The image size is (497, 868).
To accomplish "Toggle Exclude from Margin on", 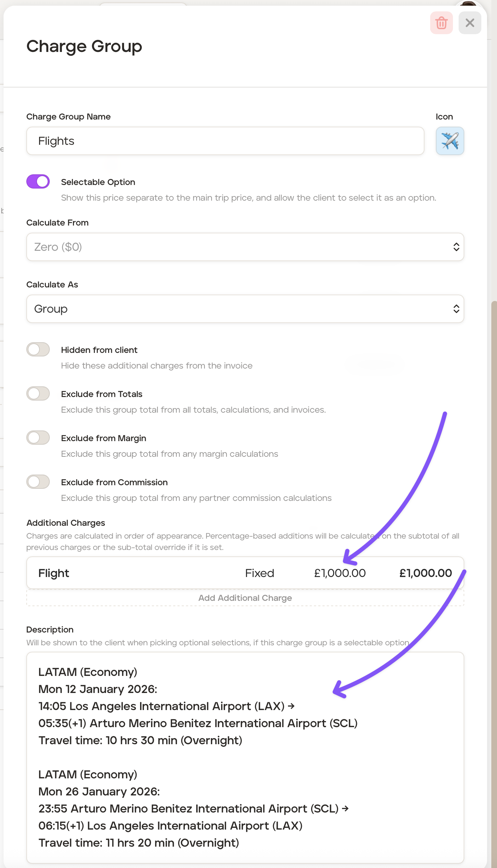I will tap(38, 438).
